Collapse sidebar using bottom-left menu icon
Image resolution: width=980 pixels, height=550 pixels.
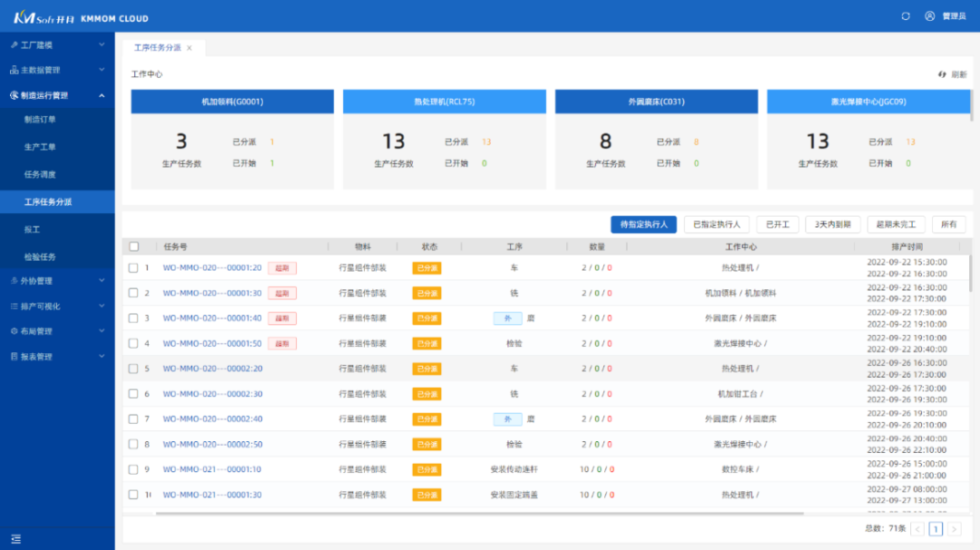point(16,539)
